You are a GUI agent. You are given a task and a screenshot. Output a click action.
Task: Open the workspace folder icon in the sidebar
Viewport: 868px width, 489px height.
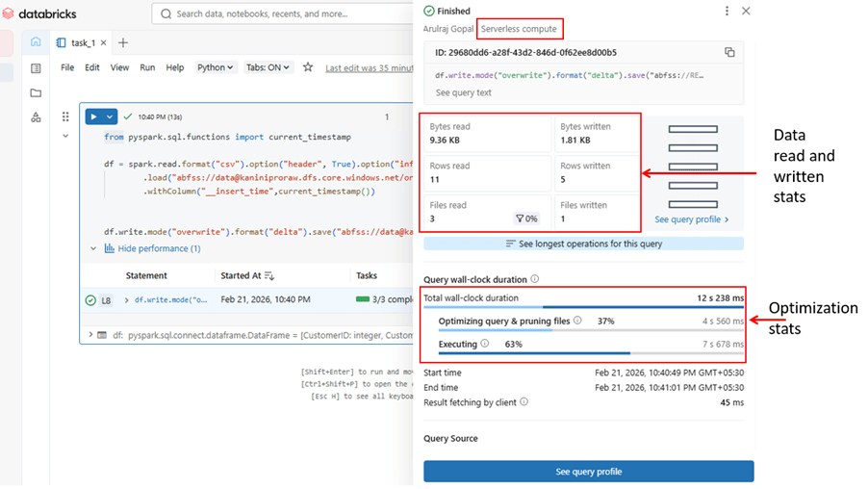[x=36, y=93]
